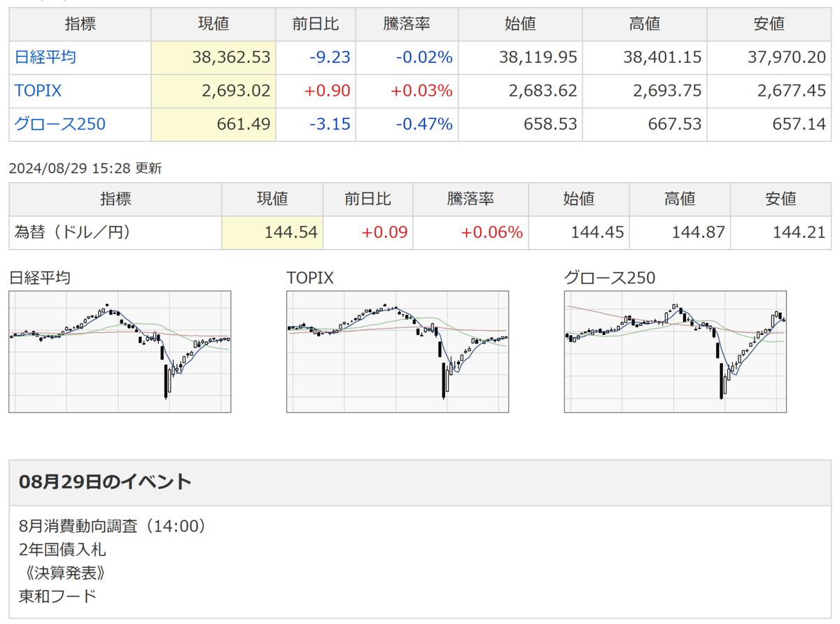This screenshot has width=840, height=624.
Task: Click the 日経平均 candlestick chart thumbnail
Action: coord(120,352)
